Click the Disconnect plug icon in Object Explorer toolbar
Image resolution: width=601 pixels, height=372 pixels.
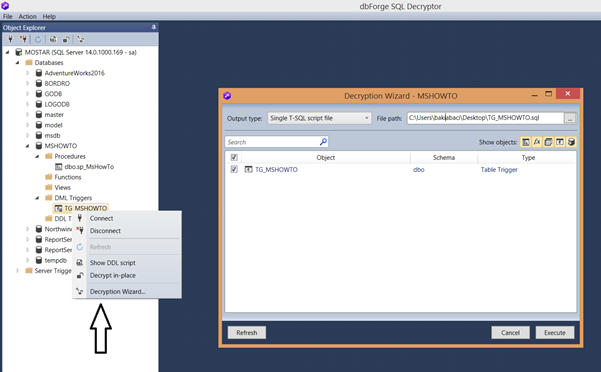23,39
